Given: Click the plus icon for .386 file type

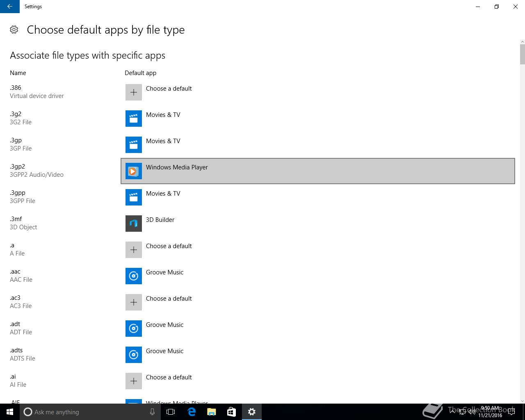Looking at the screenshot, I should (x=134, y=92).
